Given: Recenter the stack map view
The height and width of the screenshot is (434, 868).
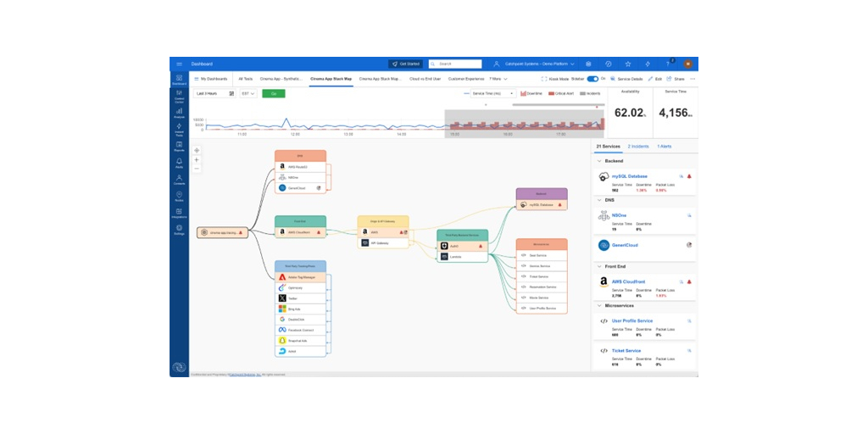Looking at the screenshot, I should point(197,150).
